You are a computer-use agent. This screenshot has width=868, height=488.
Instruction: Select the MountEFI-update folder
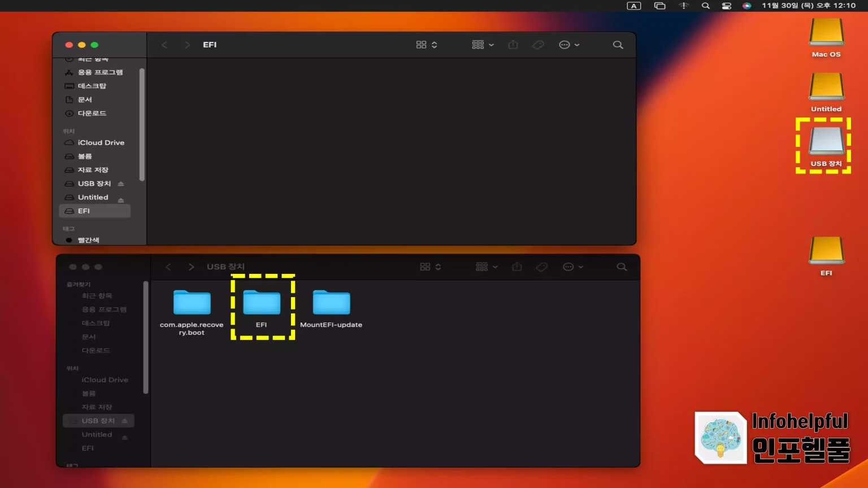pos(331,308)
